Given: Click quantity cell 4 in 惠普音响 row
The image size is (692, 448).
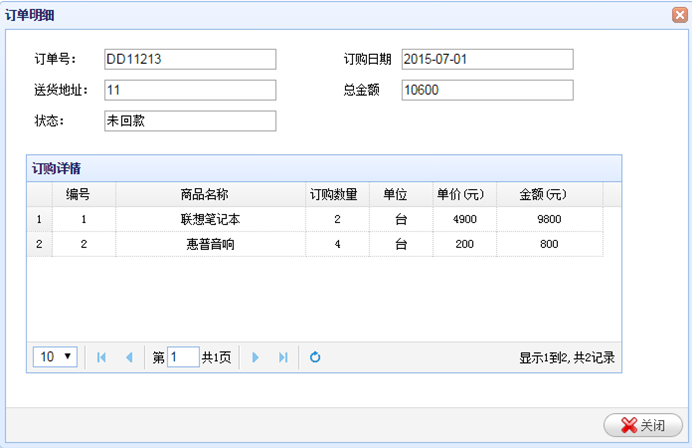Looking at the screenshot, I should (x=338, y=244).
